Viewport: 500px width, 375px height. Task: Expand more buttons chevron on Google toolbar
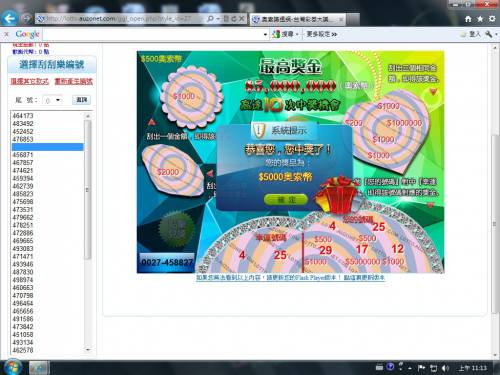(334, 34)
